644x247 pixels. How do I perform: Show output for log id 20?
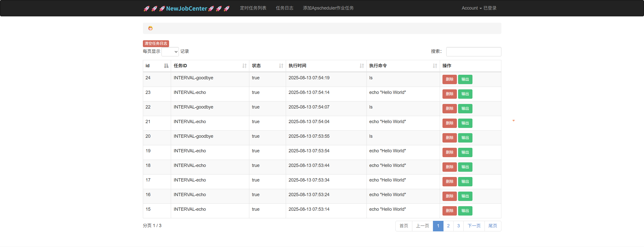[x=465, y=138]
